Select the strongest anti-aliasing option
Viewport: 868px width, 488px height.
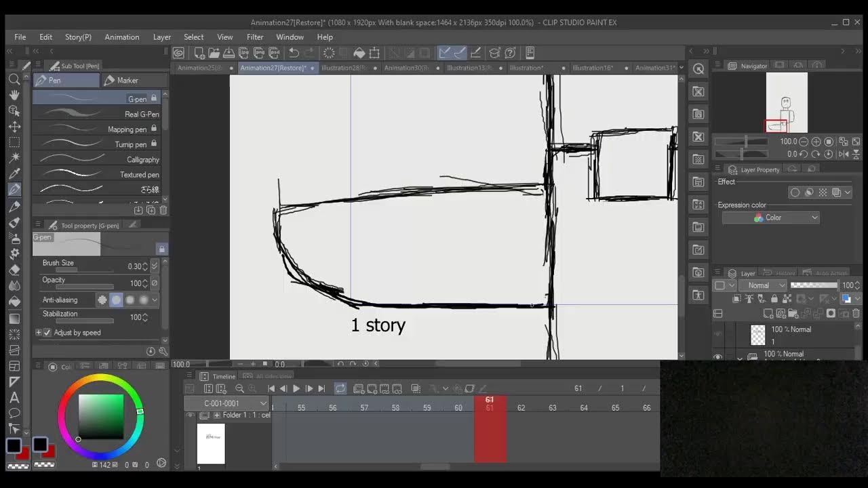point(144,300)
